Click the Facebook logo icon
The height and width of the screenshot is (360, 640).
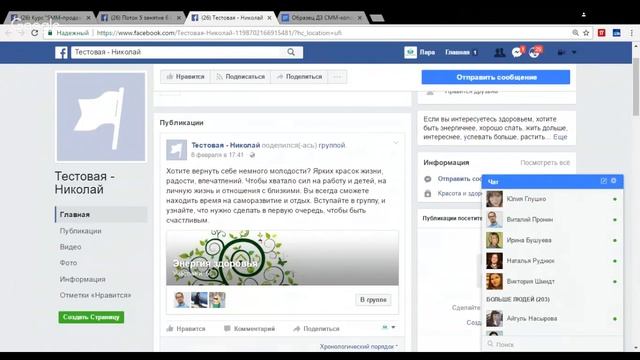tap(61, 52)
